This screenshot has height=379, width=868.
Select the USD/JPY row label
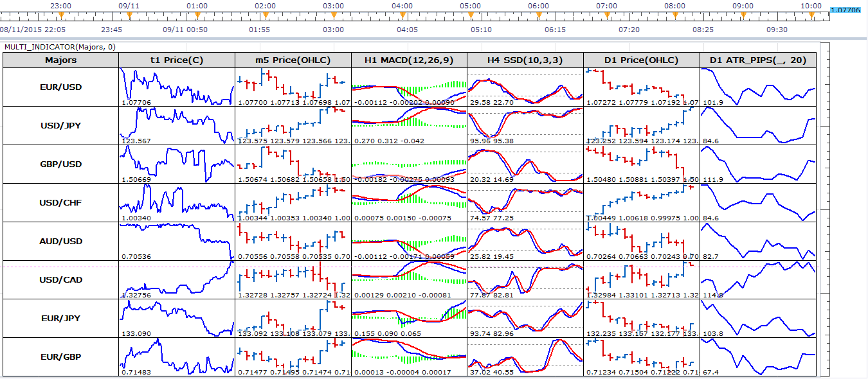pos(61,125)
